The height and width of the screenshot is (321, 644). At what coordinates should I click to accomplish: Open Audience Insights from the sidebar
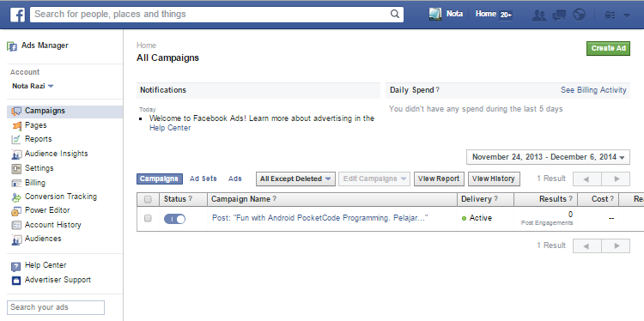click(x=57, y=154)
